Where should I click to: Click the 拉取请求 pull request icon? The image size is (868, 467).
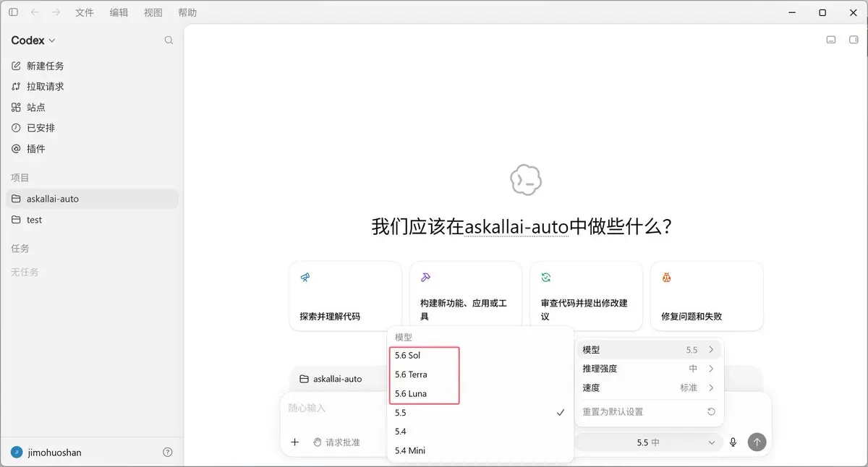16,86
